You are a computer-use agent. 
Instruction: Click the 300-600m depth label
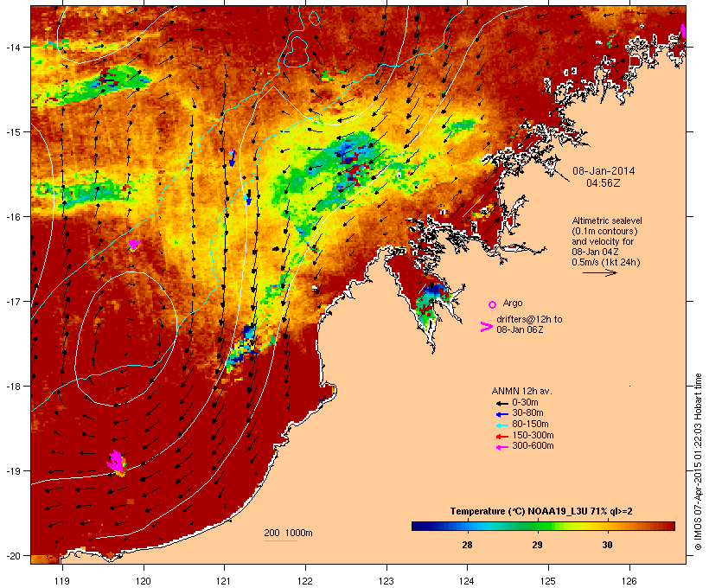point(533,446)
